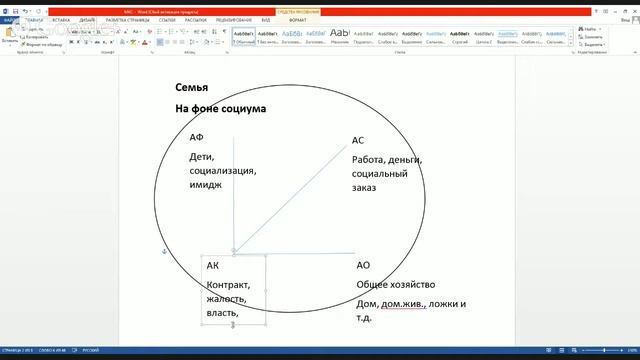Justify the text alignment
The image size is (640, 360).
182,42
